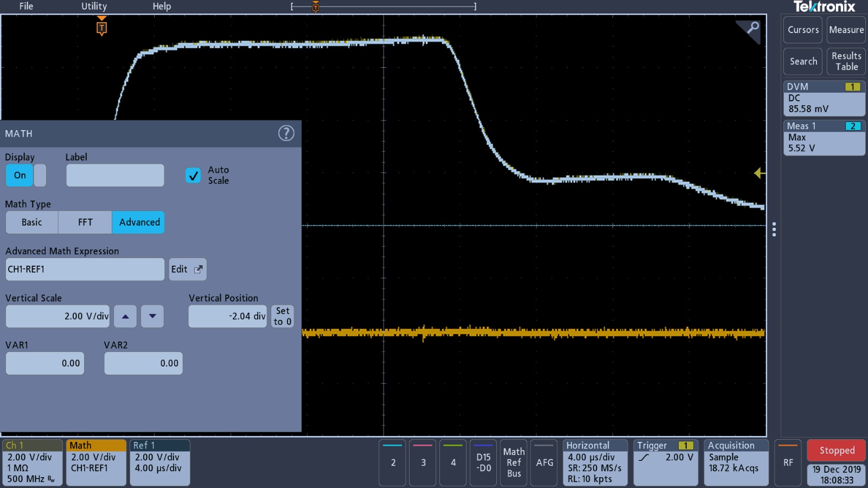Open the Math panel help icon

(286, 133)
